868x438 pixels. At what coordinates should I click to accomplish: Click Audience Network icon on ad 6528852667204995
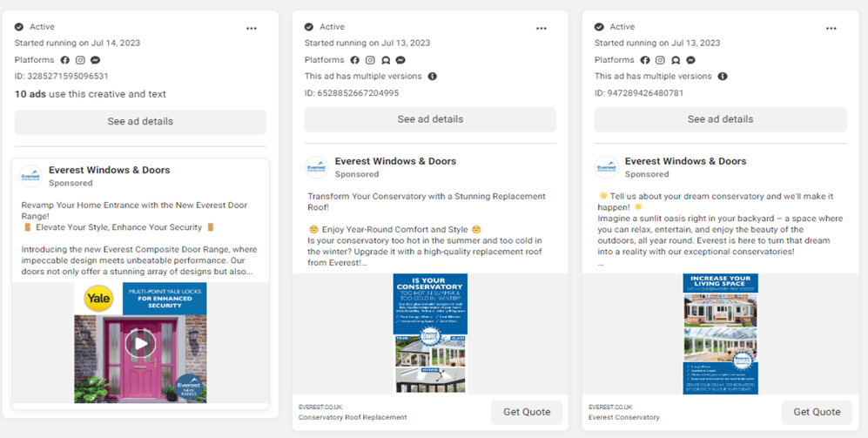click(x=386, y=60)
